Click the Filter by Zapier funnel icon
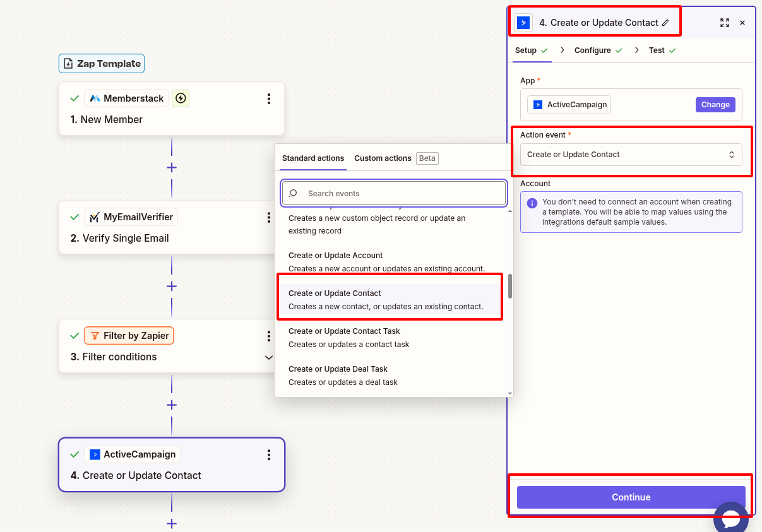This screenshot has width=762, height=532. tap(95, 335)
